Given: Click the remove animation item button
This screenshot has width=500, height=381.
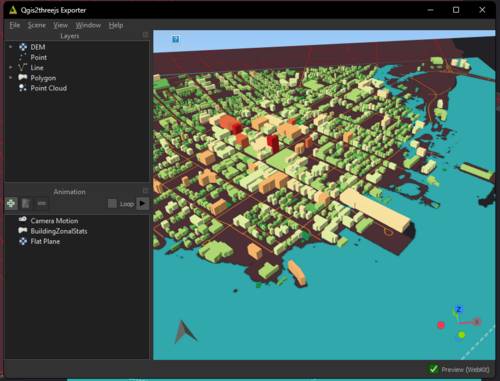Looking at the screenshot, I should pyautogui.click(x=42, y=203).
